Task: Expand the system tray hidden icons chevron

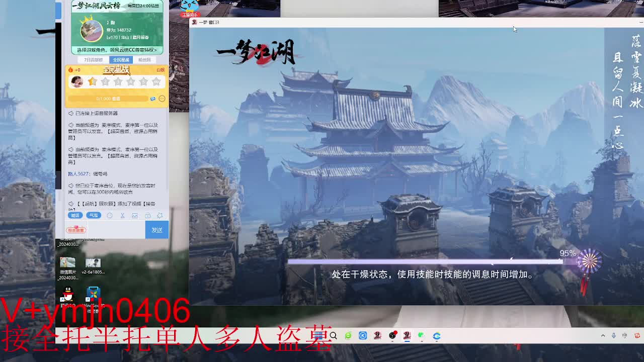Action: [603, 336]
